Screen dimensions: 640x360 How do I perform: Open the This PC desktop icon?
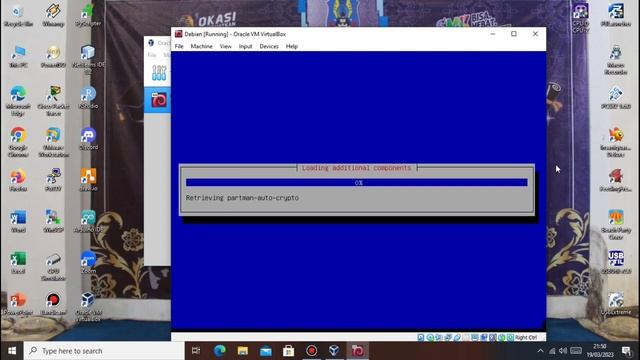coord(18,57)
